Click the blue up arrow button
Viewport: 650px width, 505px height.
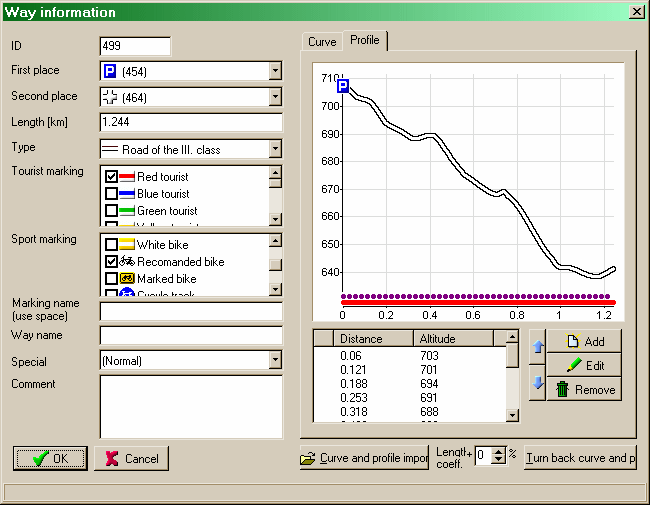point(537,348)
